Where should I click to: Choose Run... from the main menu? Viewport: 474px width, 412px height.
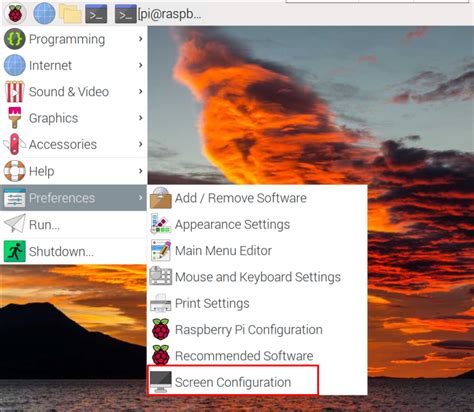pyautogui.click(x=73, y=225)
